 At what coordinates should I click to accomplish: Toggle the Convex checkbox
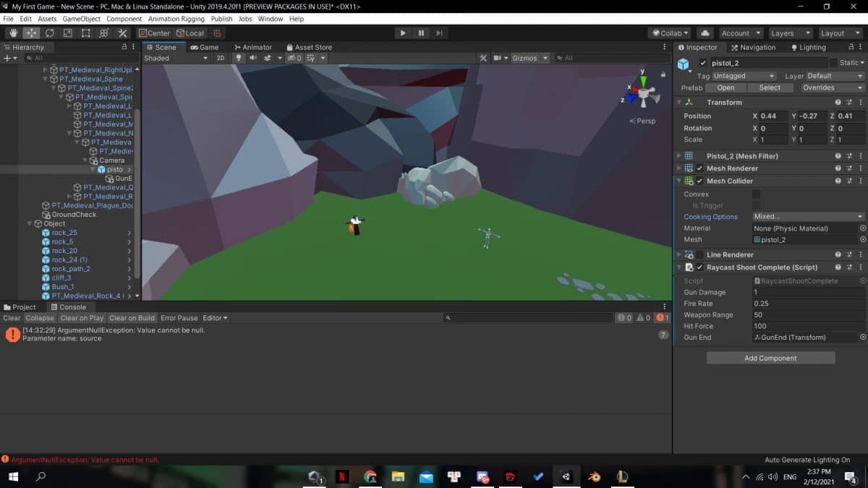click(756, 194)
